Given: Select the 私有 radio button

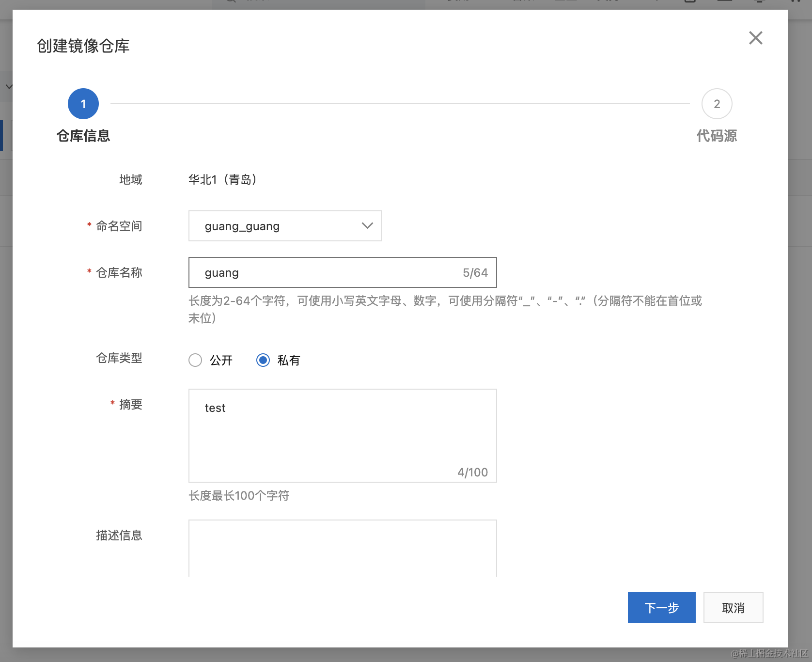Looking at the screenshot, I should (263, 360).
